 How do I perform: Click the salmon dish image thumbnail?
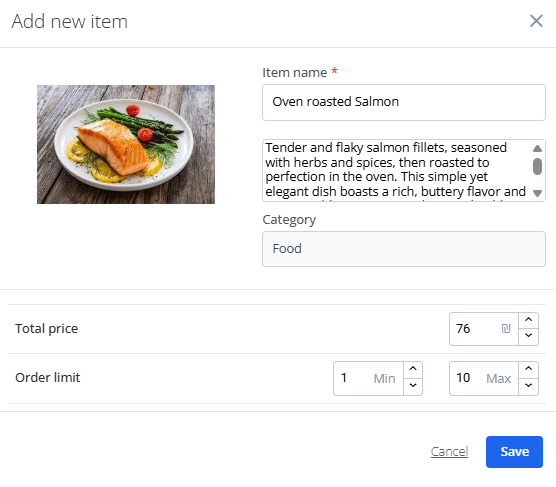126,144
